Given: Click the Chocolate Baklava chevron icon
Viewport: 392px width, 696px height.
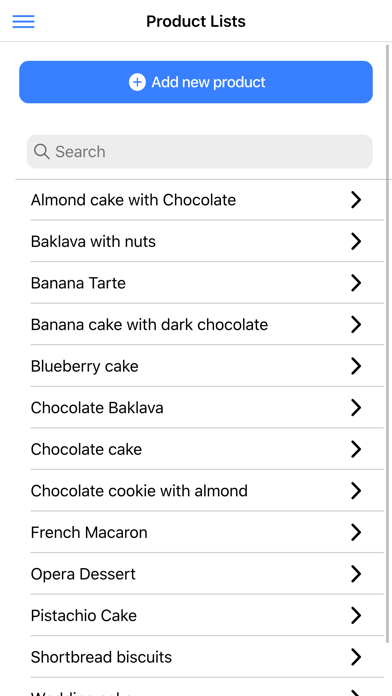Looking at the screenshot, I should pyautogui.click(x=356, y=407).
